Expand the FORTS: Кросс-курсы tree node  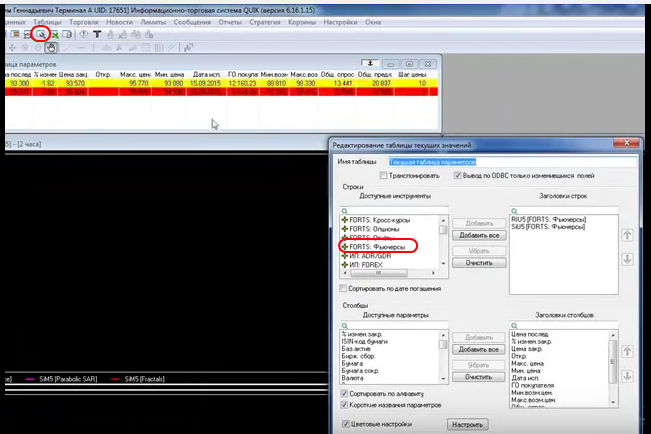tap(345, 220)
